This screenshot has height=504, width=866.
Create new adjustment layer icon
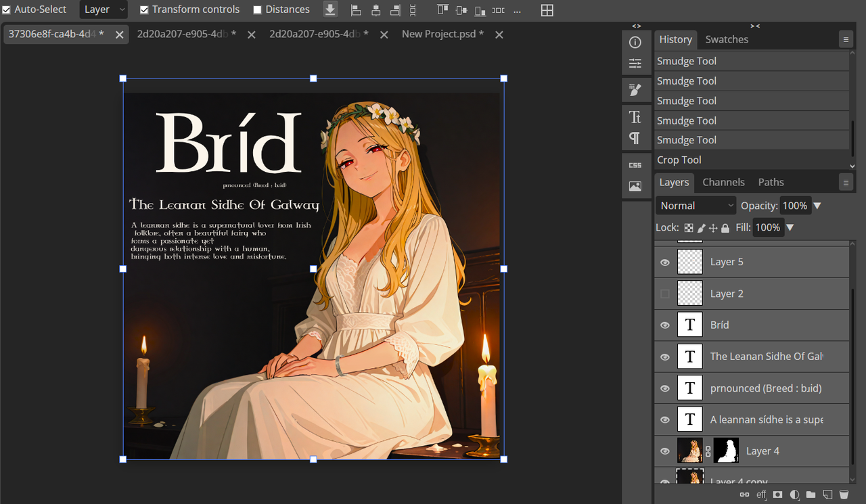point(794,495)
